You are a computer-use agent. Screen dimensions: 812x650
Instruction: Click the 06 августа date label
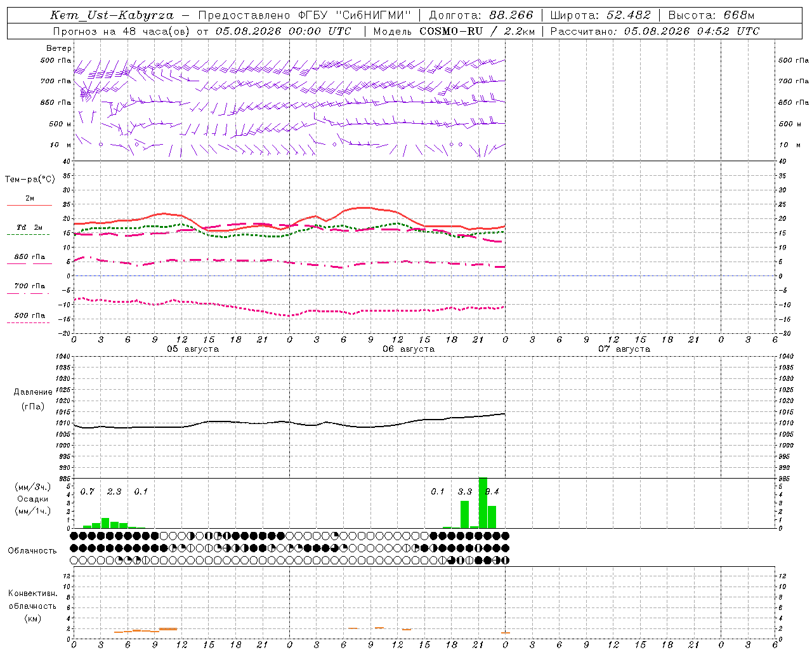point(409,348)
